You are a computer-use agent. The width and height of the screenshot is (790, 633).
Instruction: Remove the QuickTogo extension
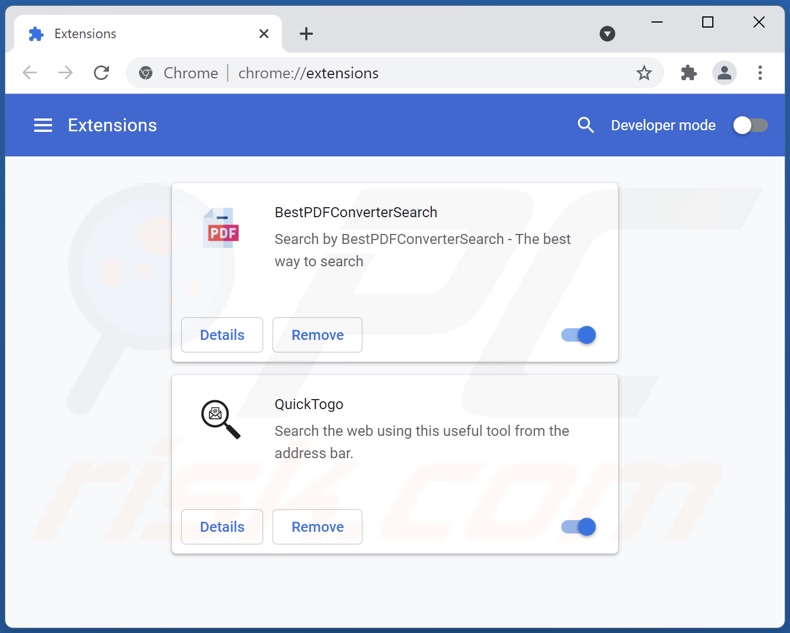317,527
